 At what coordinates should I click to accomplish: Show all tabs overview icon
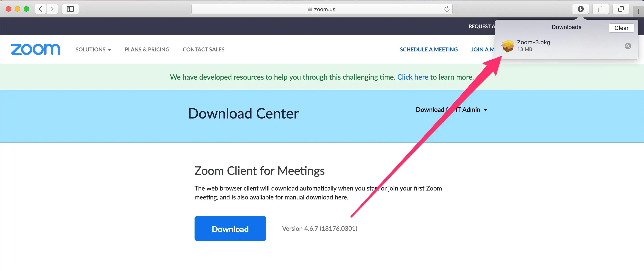(621, 9)
